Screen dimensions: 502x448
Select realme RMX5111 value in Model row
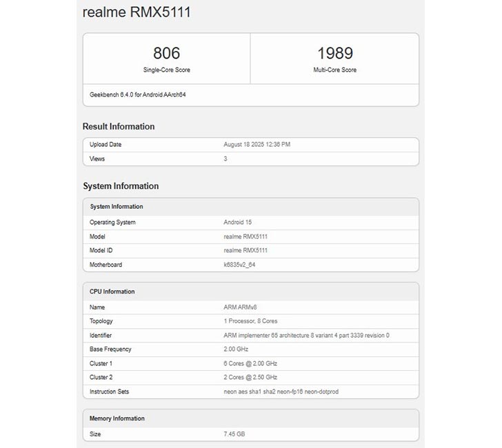[245, 236]
